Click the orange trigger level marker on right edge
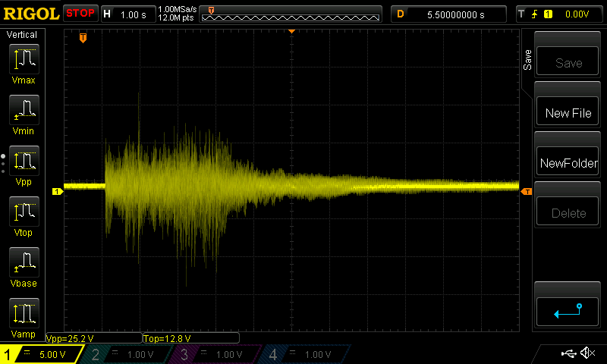The height and width of the screenshot is (364, 607). coord(527,191)
